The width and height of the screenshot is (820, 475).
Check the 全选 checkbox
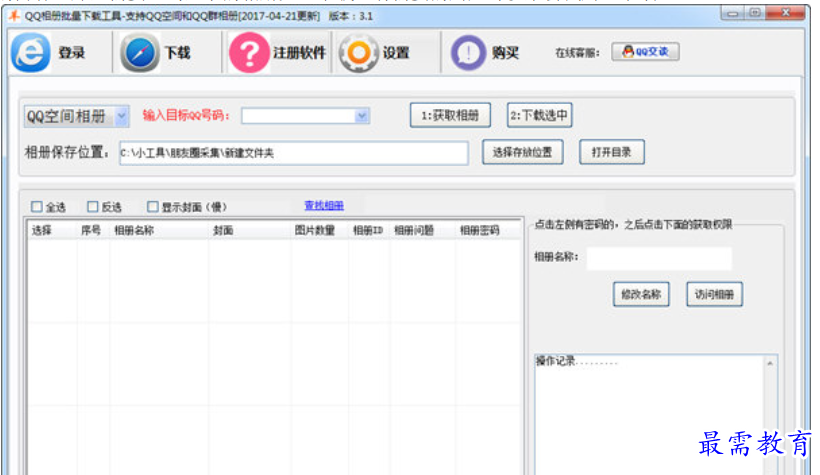click(x=37, y=207)
